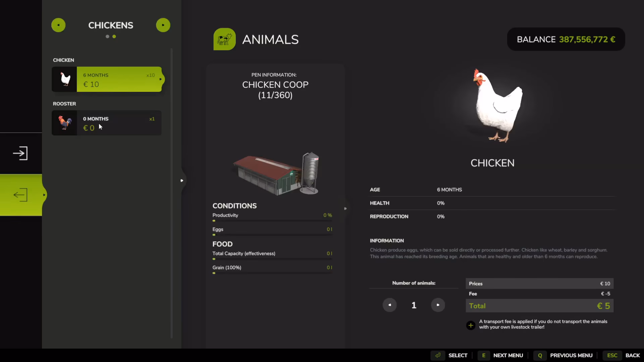Click the Enter key Select icon

coord(438,355)
